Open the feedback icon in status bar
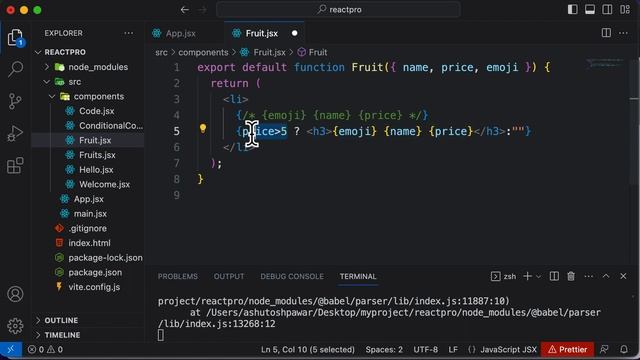The height and width of the screenshot is (360, 640). click(604, 349)
